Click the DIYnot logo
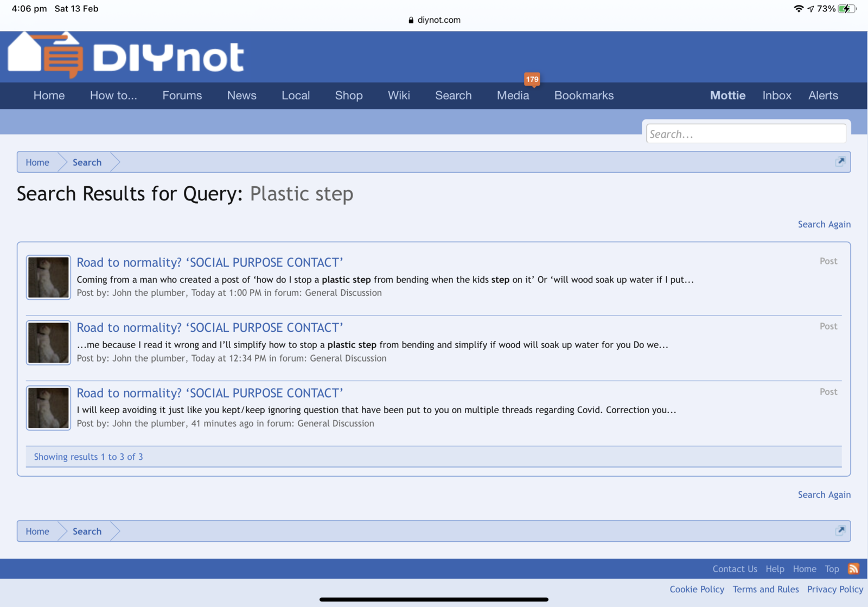Viewport: 868px width, 607px height. pos(126,56)
